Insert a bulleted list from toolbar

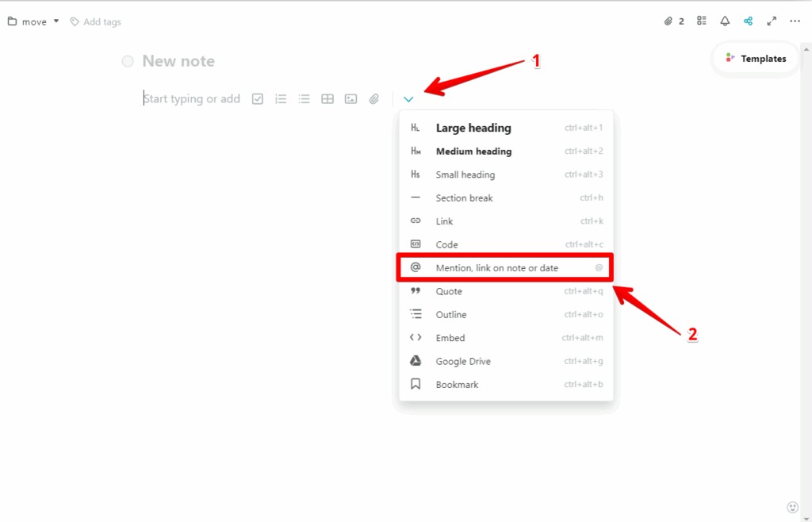tap(304, 99)
